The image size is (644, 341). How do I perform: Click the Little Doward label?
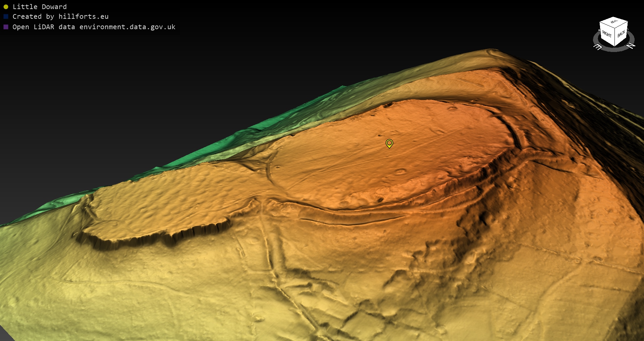click(x=40, y=7)
